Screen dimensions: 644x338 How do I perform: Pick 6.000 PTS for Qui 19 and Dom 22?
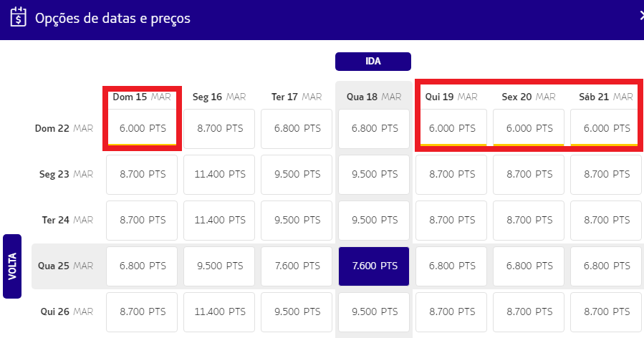tap(451, 129)
